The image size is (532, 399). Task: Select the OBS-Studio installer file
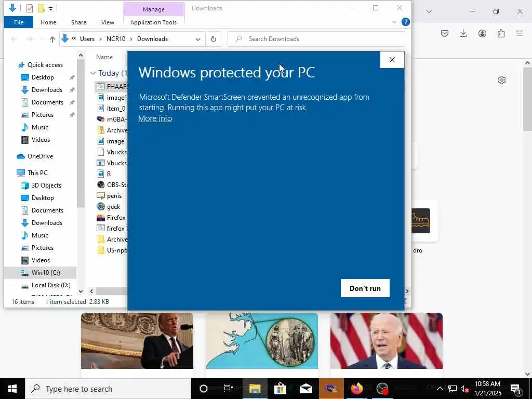tap(112, 185)
